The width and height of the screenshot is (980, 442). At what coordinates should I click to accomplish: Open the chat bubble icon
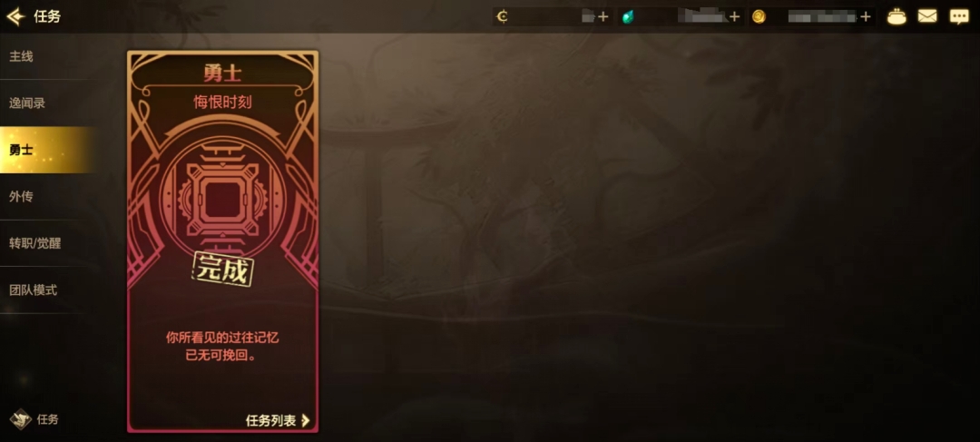click(x=959, y=17)
